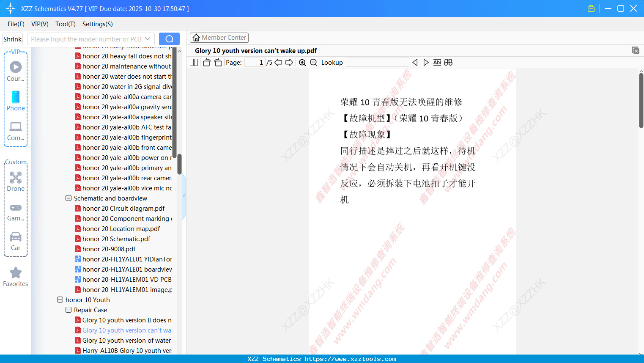Image resolution: width=644 pixels, height=363 pixels.
Task: Close document tab with top-right icon
Action: coord(636,50)
